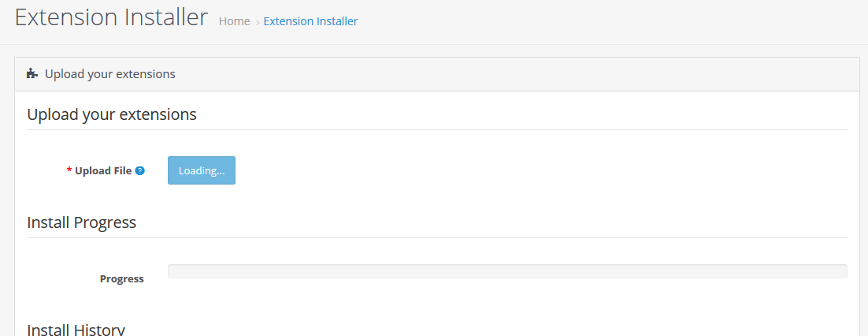The image size is (868, 336).
Task: Click the puzzle piece extensions icon
Action: 32,73
